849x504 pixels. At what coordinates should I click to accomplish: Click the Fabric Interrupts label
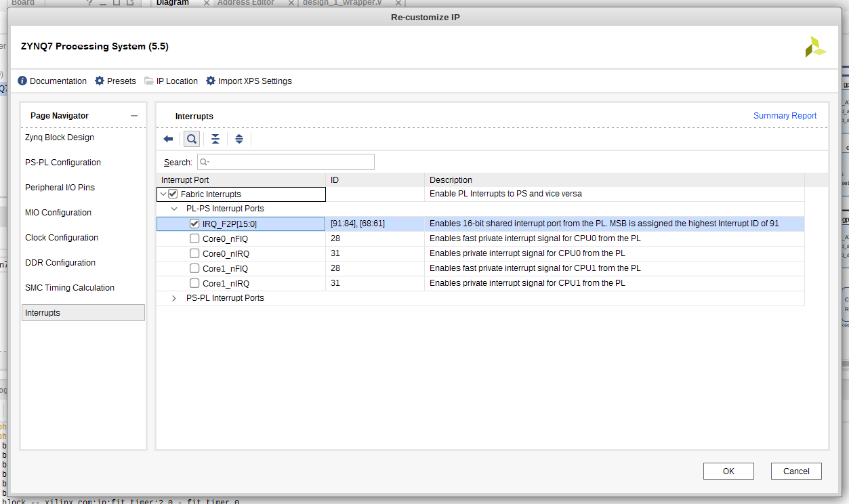(x=211, y=194)
